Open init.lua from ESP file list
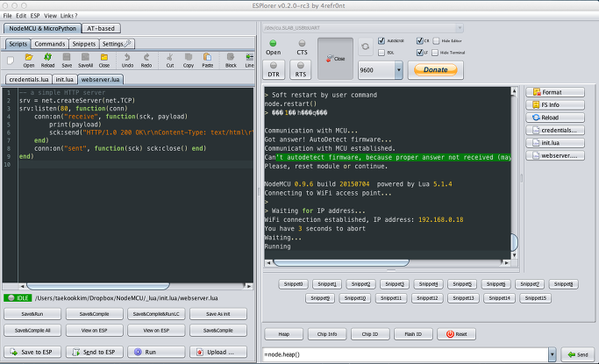 point(555,143)
